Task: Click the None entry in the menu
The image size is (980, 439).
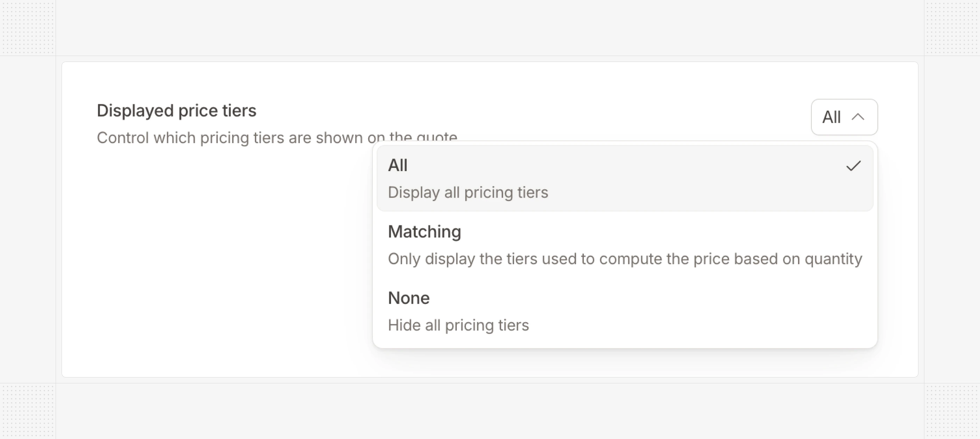Action: pyautogui.click(x=408, y=298)
